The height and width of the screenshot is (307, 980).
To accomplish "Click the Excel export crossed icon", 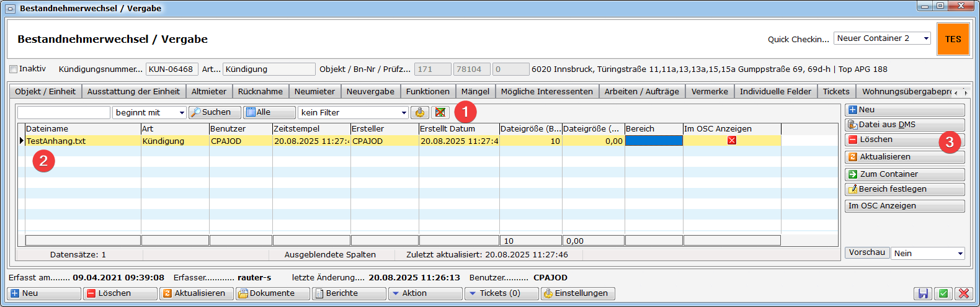I will (x=440, y=112).
